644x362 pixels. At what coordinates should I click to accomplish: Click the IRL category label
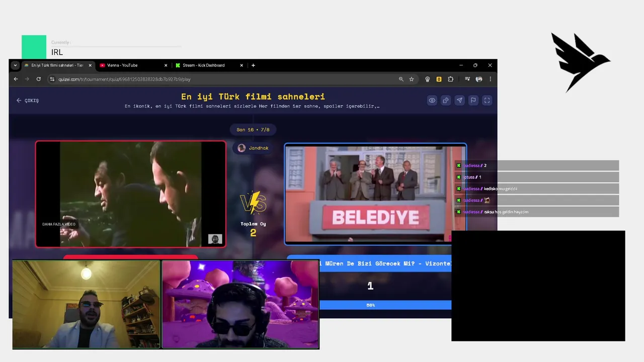tap(57, 52)
